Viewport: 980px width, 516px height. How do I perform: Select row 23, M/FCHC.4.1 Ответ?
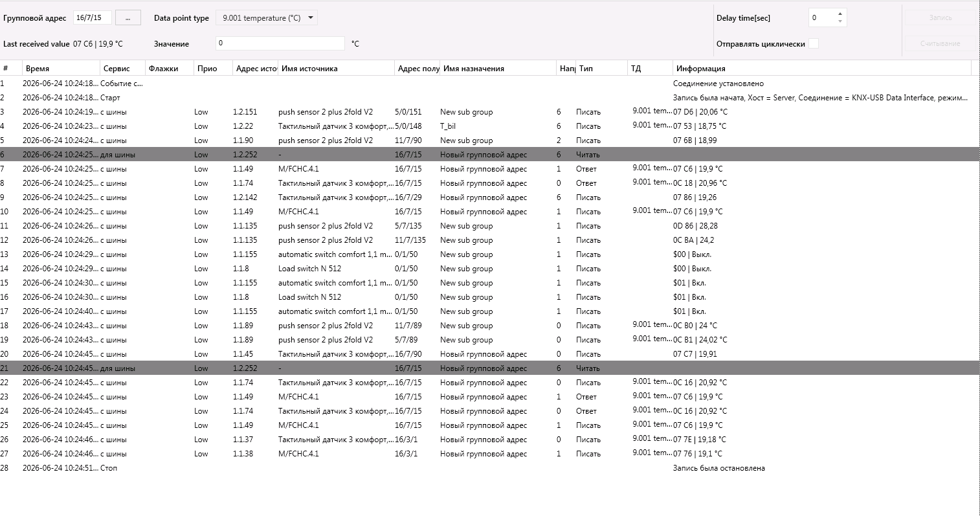tap(490, 397)
